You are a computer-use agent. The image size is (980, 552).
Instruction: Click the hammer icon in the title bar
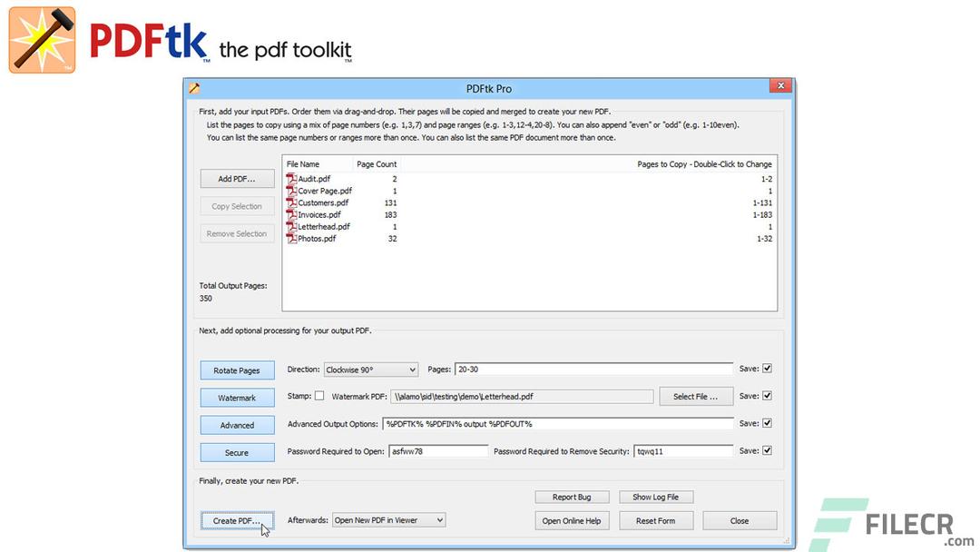tap(194, 88)
